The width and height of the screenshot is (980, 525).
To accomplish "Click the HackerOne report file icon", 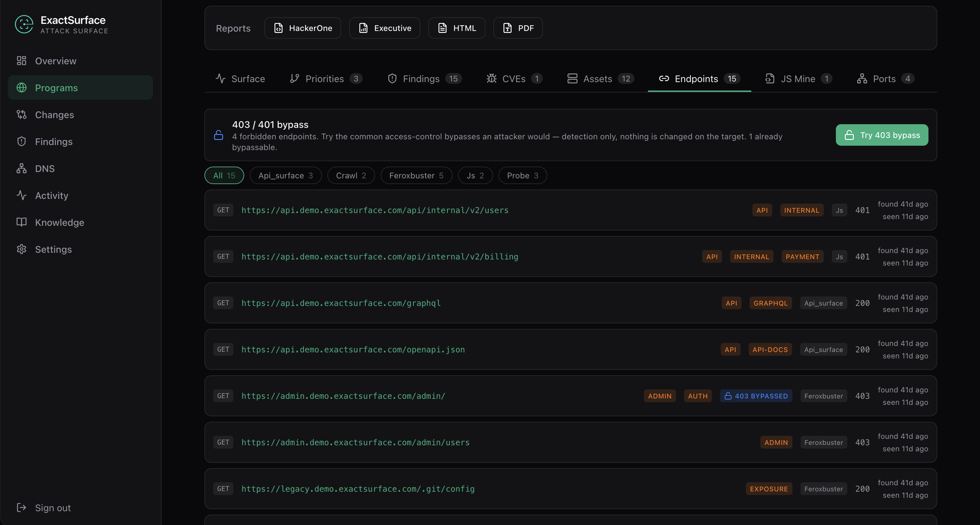I will click(x=279, y=28).
